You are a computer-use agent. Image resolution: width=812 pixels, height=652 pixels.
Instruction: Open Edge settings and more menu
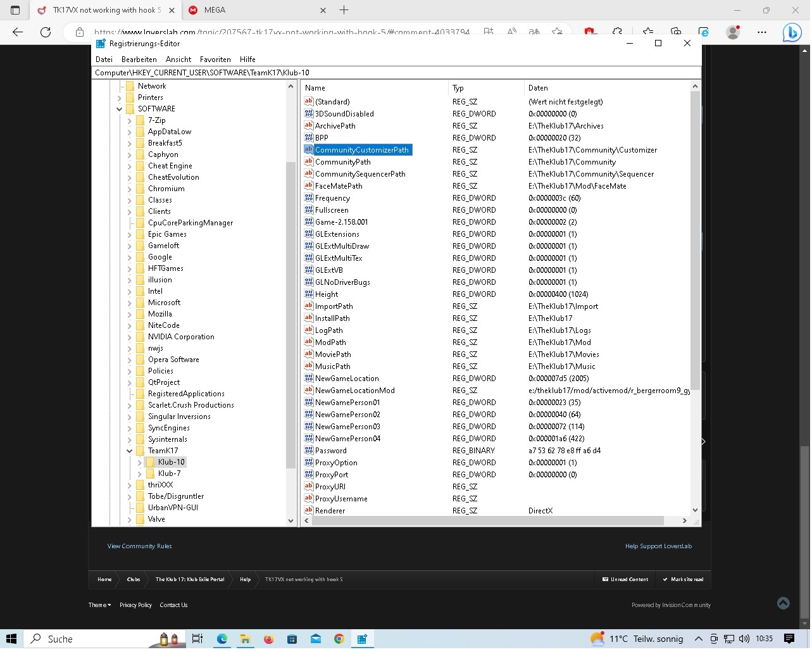(762, 32)
